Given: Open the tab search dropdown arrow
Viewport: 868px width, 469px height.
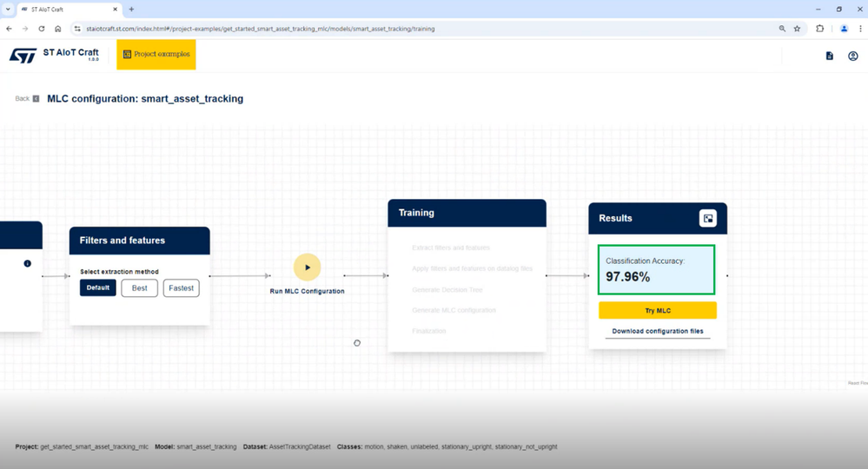Looking at the screenshot, I should (x=8, y=10).
